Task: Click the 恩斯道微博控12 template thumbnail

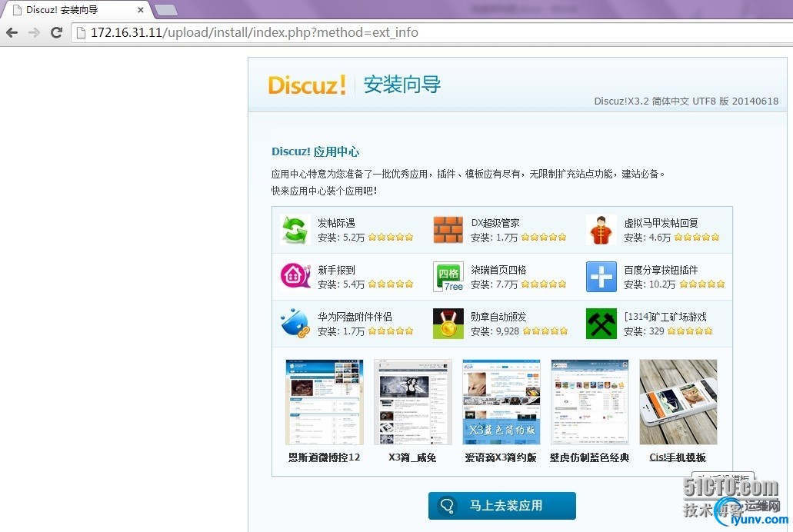Action: point(324,402)
